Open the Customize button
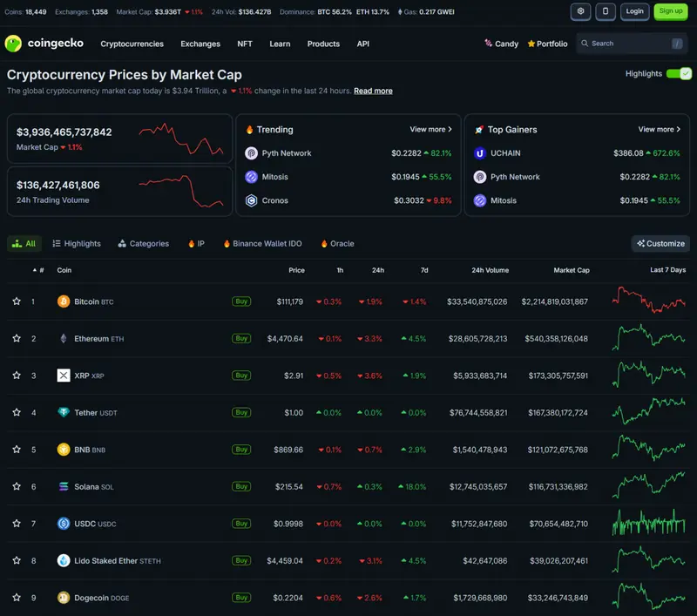This screenshot has width=697, height=616. (660, 244)
